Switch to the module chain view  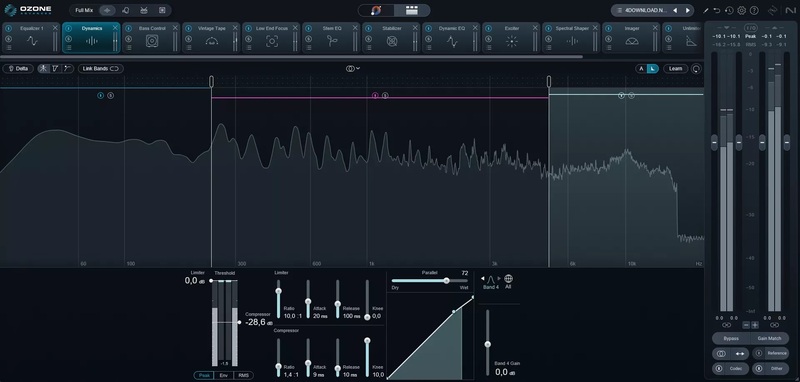412,10
